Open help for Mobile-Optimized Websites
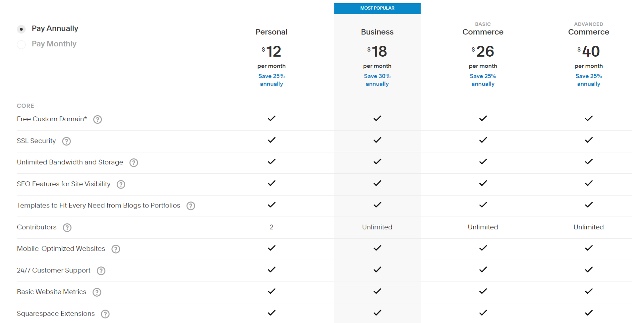The height and width of the screenshot is (323, 644). 116,249
